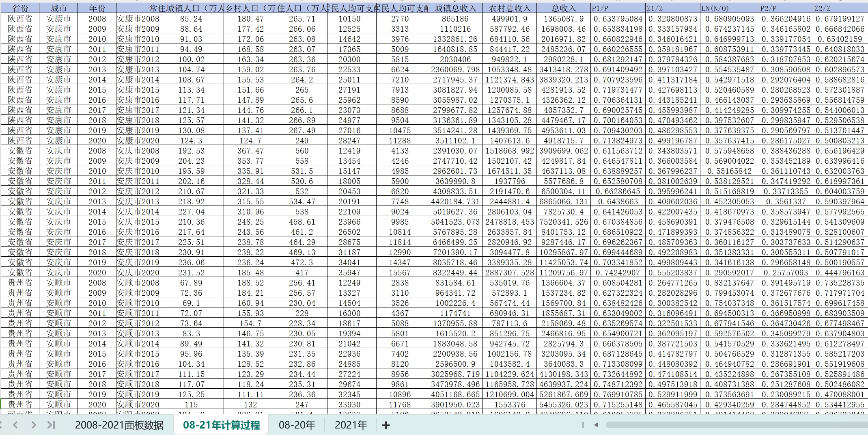Image resolution: width=868 pixels, height=435 pixels.
Task: Jump to the last sheet tab
Action: pyautogui.click(x=51, y=425)
